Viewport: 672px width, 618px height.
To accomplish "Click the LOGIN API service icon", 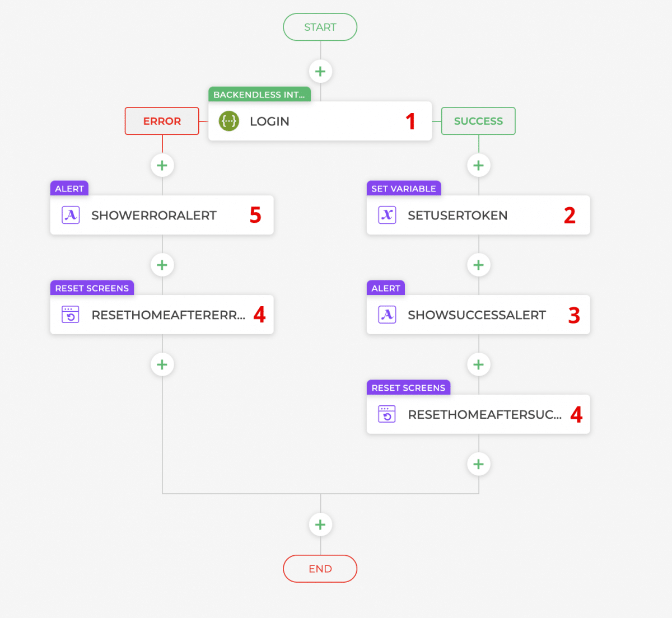I will coord(228,121).
